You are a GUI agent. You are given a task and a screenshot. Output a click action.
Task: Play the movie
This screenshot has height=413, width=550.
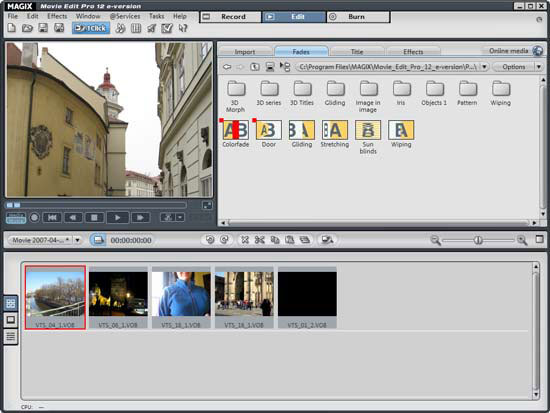pyautogui.click(x=118, y=218)
